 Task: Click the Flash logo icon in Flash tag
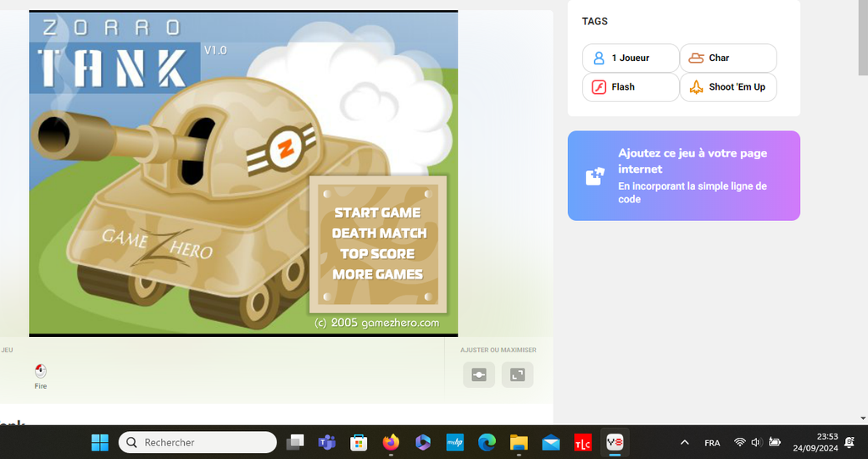coord(598,87)
